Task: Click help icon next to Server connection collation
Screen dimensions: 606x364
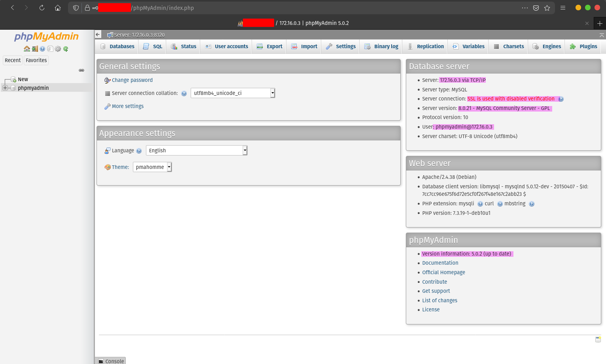Action: click(184, 93)
